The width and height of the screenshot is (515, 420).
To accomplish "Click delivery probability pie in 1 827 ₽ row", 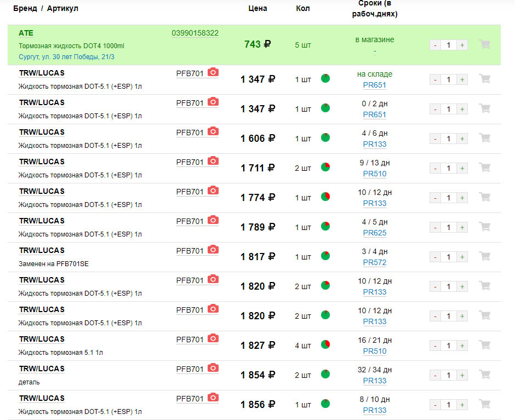I will [x=325, y=344].
